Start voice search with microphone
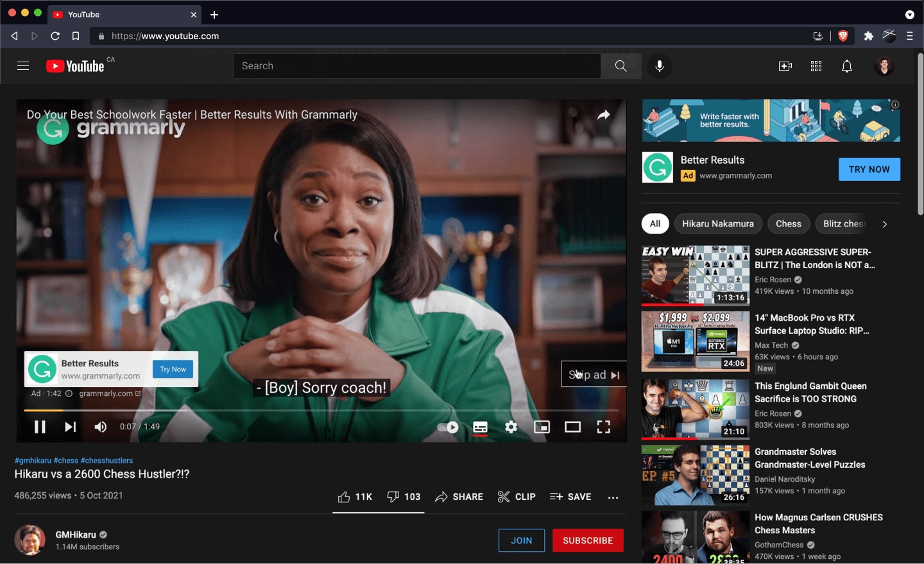Screen dimensions: 924x564 pyautogui.click(x=659, y=66)
